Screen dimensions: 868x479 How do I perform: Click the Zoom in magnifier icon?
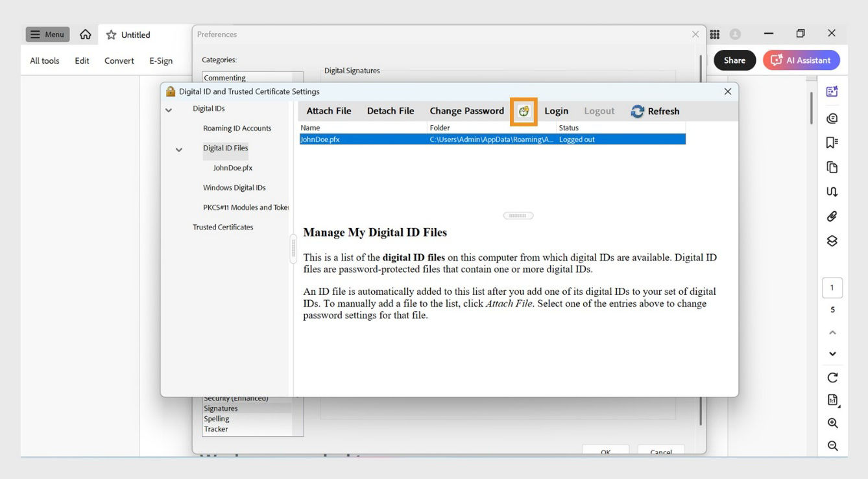(x=832, y=423)
